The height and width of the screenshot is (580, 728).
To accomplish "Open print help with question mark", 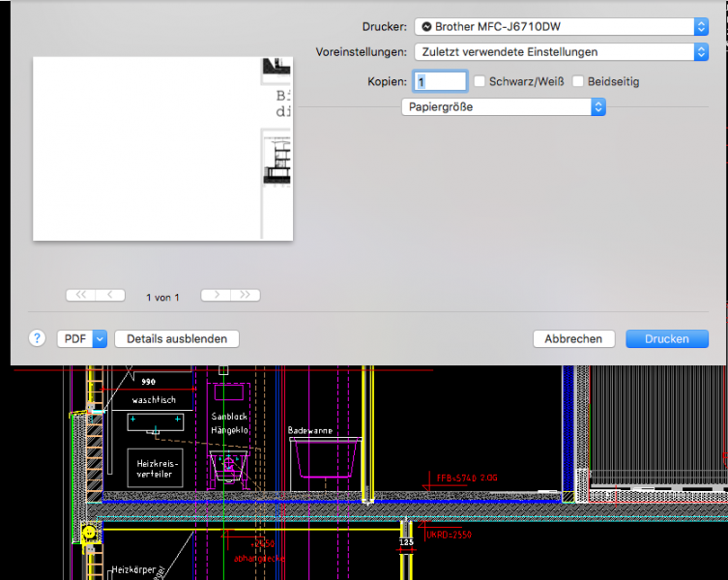I will [38, 338].
